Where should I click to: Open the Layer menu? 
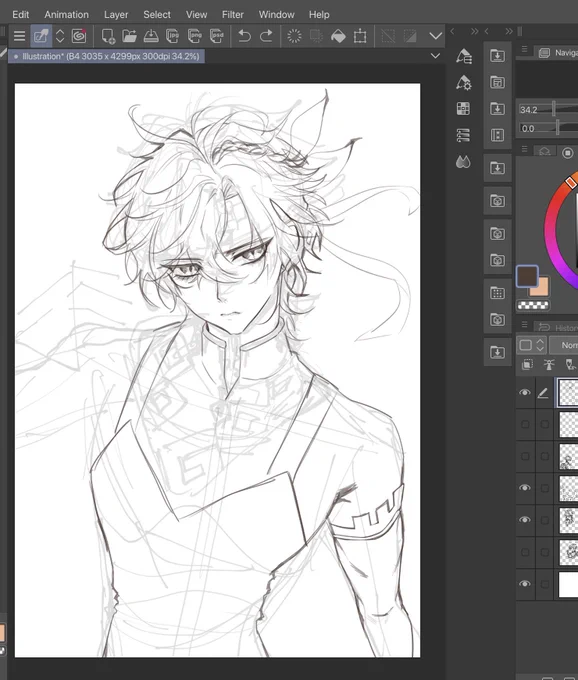[116, 14]
